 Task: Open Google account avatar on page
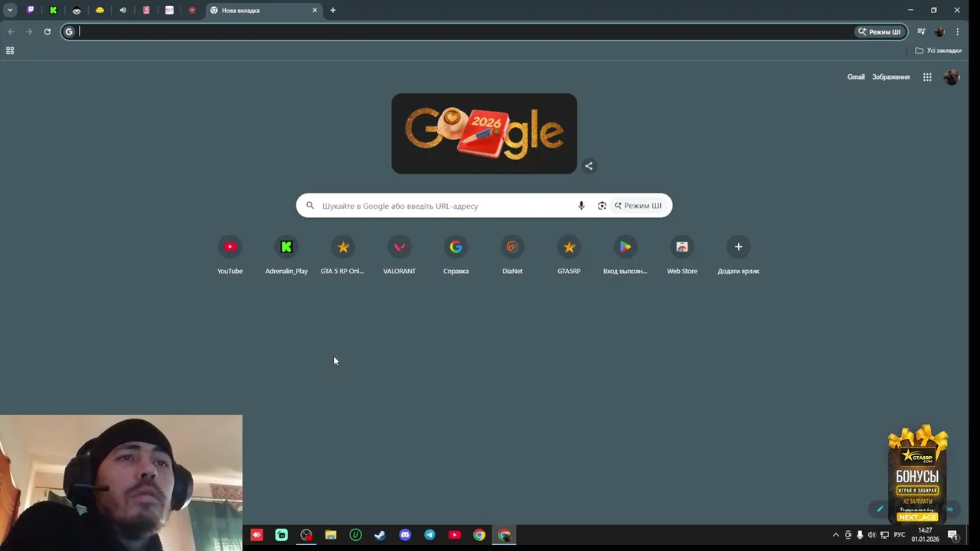click(952, 77)
